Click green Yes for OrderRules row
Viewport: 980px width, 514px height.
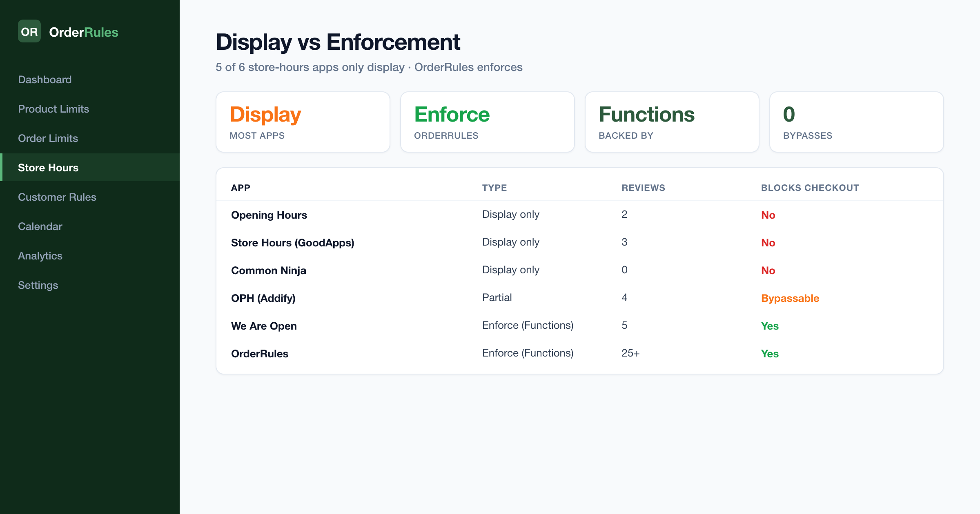click(x=770, y=354)
